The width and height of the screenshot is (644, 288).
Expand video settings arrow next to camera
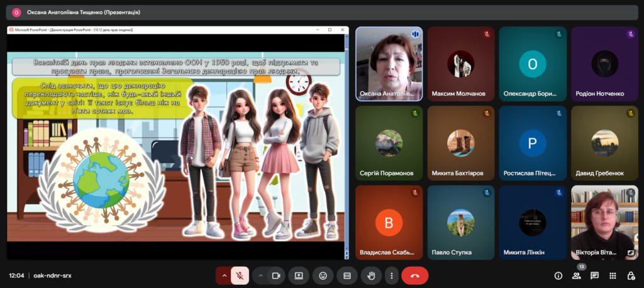point(260,275)
